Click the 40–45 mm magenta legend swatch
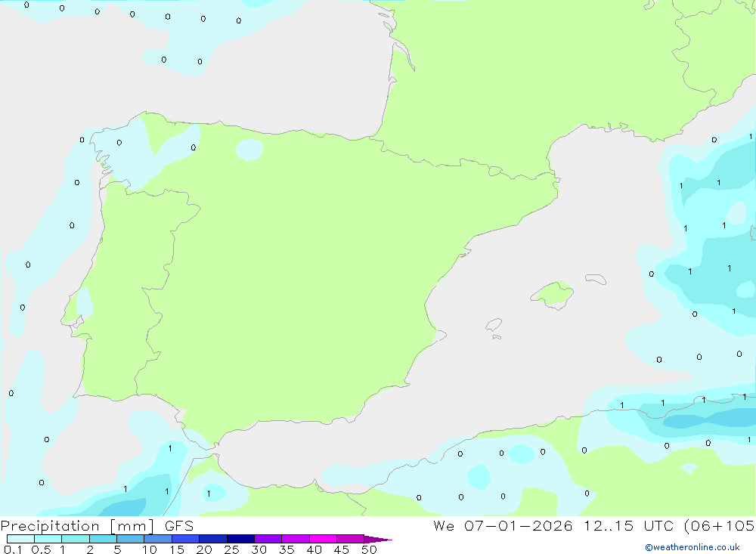Screen dimensions: 756x554 [x=323, y=539]
